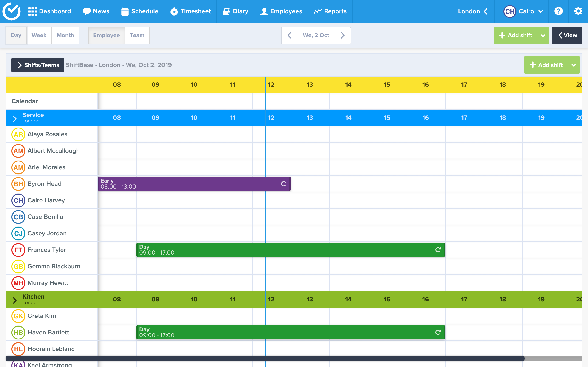Click recurring icon on Haven Bartlett's Day shift

tap(438, 332)
